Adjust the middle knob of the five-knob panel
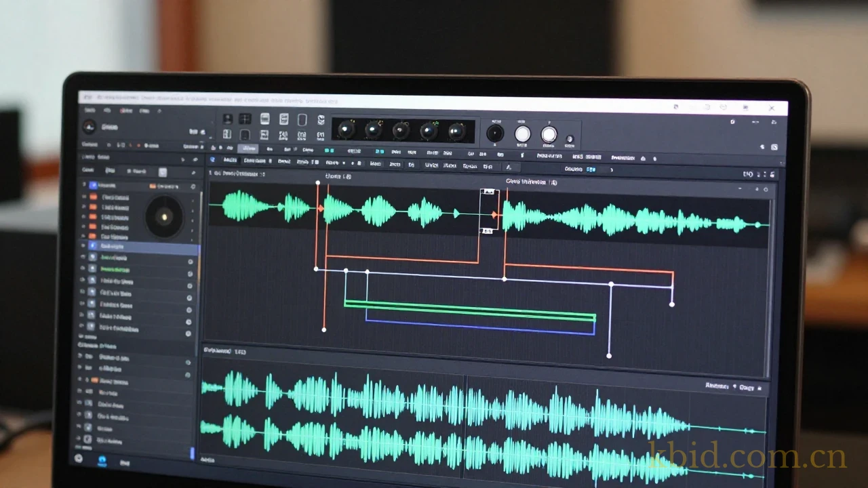The image size is (868, 488). tap(401, 130)
